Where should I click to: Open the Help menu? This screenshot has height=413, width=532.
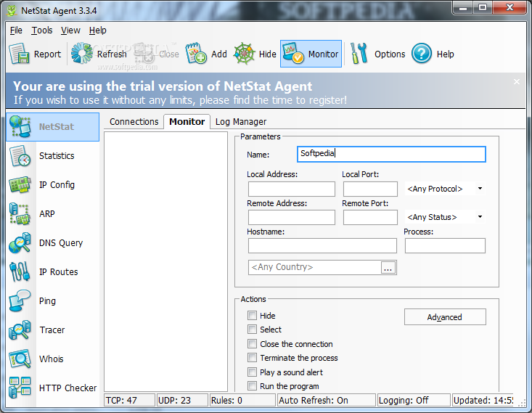[x=98, y=30]
